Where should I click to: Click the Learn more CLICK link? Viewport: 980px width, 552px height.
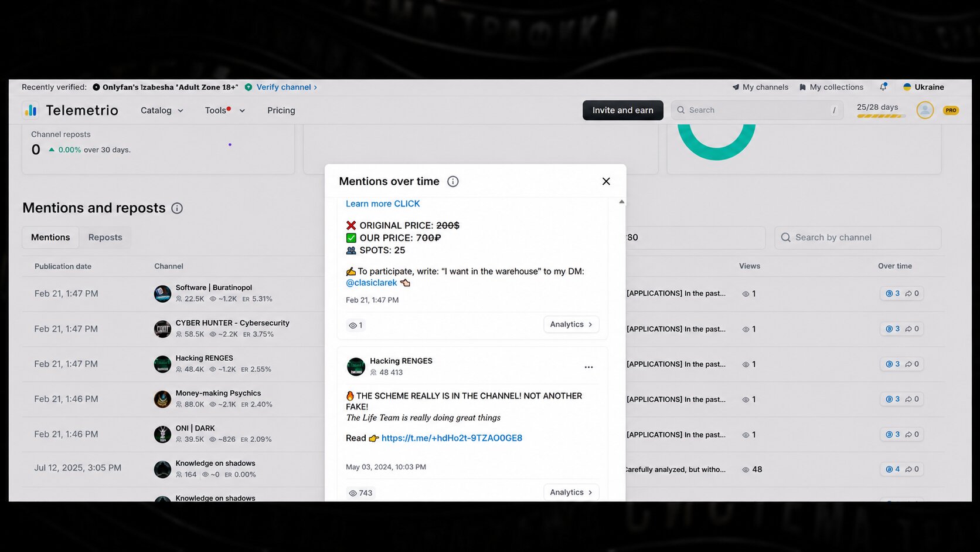tap(383, 204)
